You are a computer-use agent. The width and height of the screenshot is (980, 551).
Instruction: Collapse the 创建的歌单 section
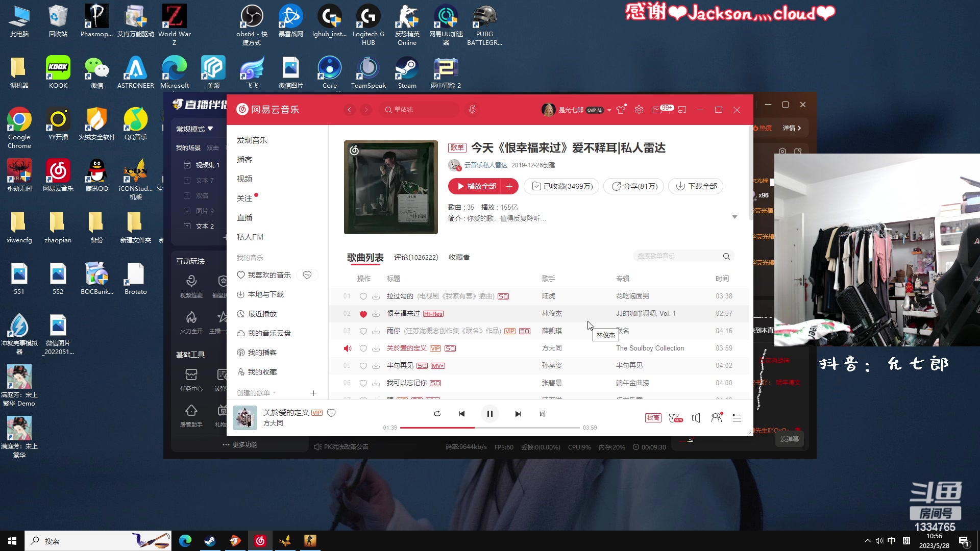[x=256, y=392]
